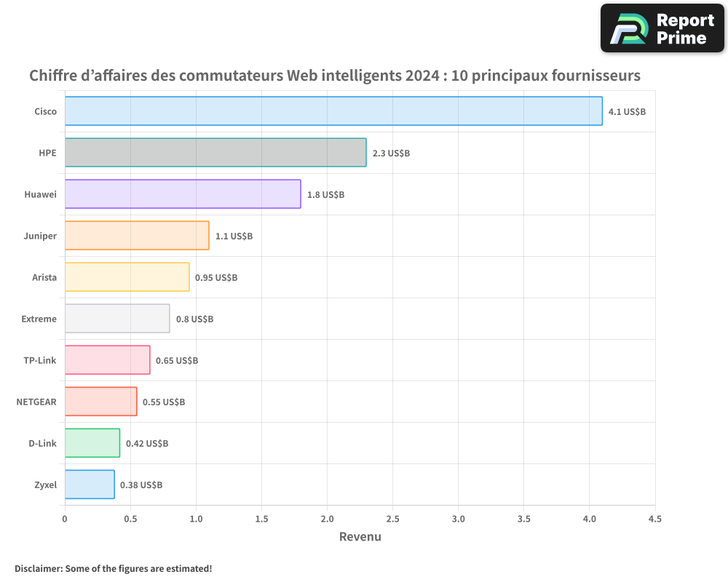Select the Juniper orange bar
The height and width of the screenshot is (582, 728).
pos(135,236)
